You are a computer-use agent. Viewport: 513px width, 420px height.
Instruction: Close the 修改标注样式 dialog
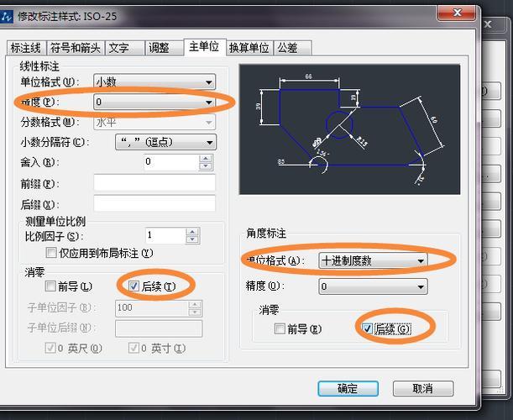pos(457,13)
